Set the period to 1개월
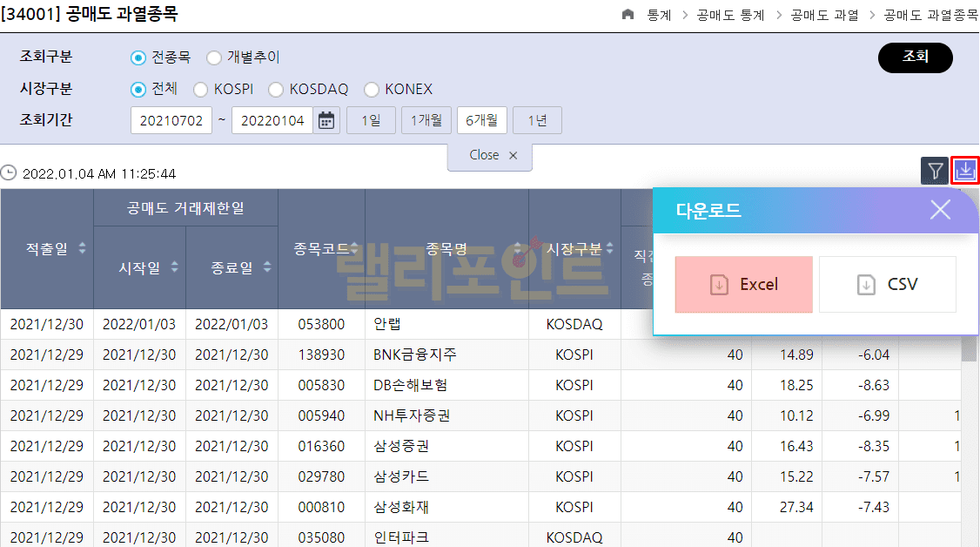Image resolution: width=980 pixels, height=547 pixels. (426, 120)
